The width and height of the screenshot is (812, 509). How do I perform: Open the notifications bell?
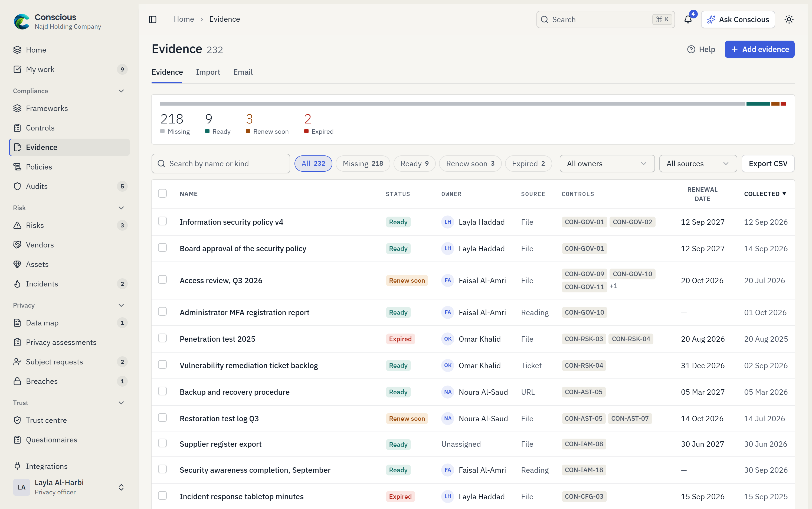coord(688,19)
